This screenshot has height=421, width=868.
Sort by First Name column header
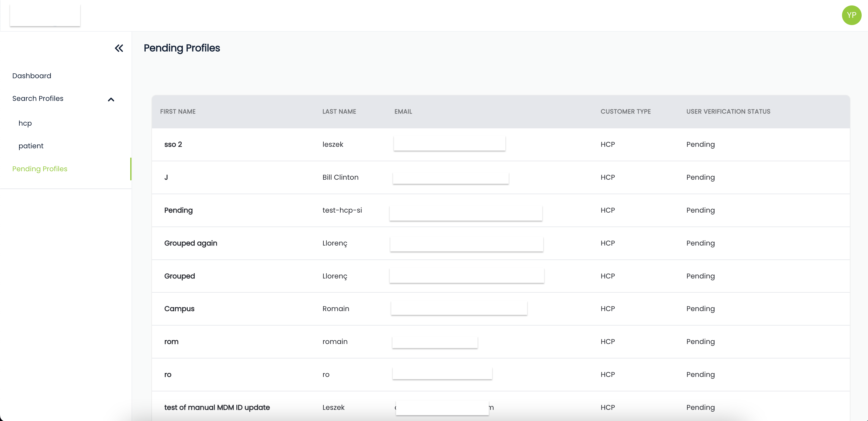(x=178, y=111)
